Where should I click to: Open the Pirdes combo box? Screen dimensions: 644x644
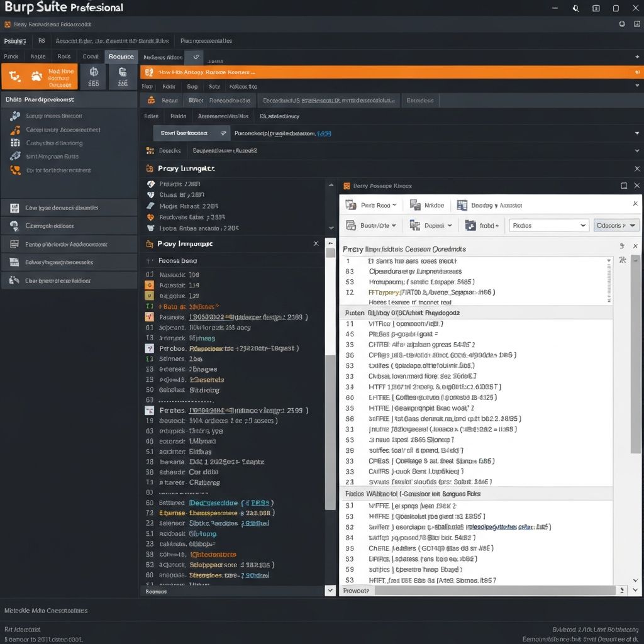point(547,225)
